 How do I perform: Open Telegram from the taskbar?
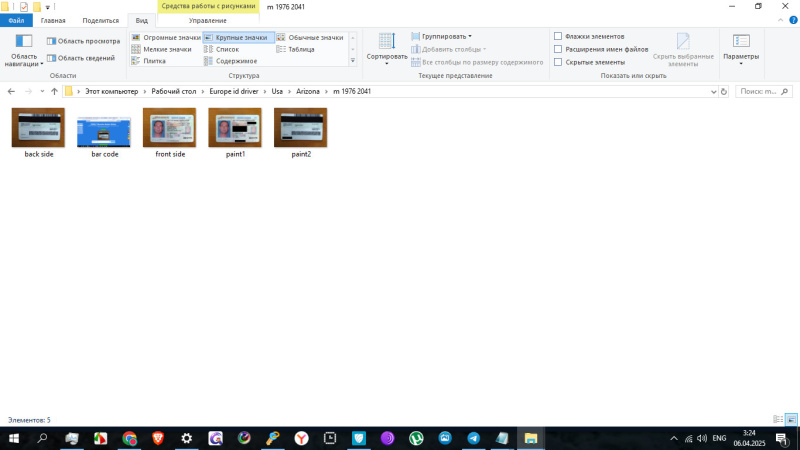473,438
